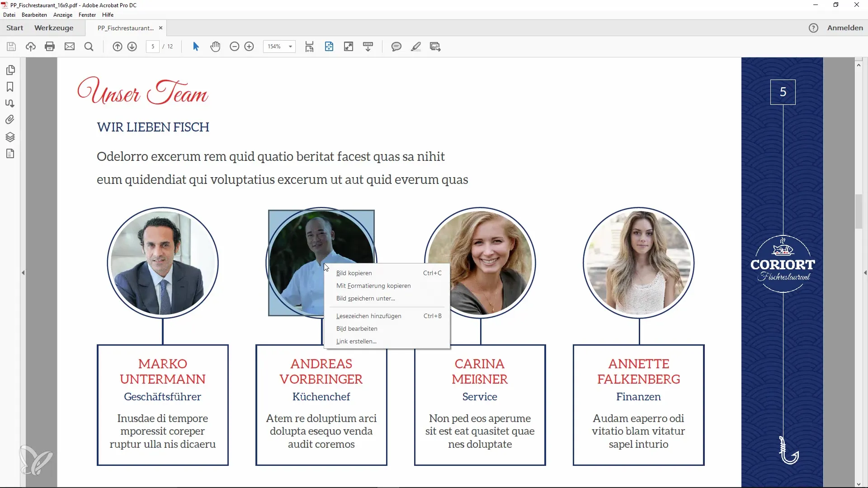The image size is (868, 488).
Task: Choose Bild speichern unter...
Action: tap(387, 298)
